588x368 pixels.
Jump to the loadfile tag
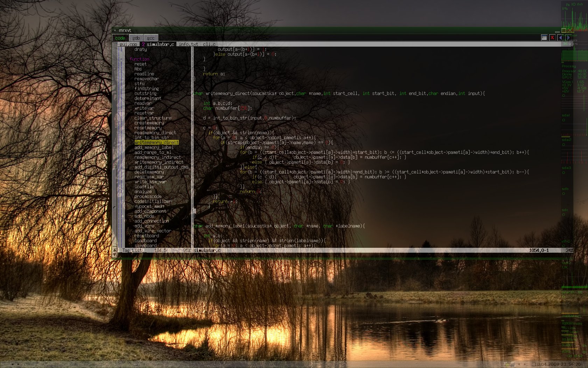pos(144,186)
